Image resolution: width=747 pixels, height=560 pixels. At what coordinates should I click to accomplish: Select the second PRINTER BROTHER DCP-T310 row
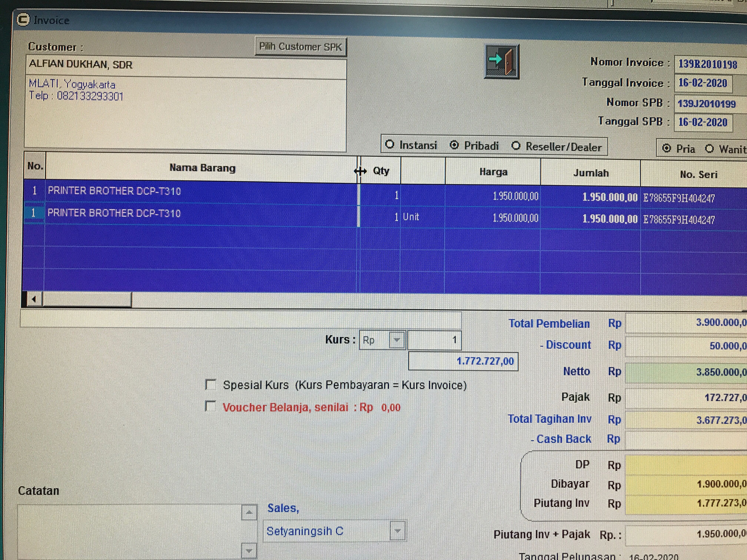point(114,213)
